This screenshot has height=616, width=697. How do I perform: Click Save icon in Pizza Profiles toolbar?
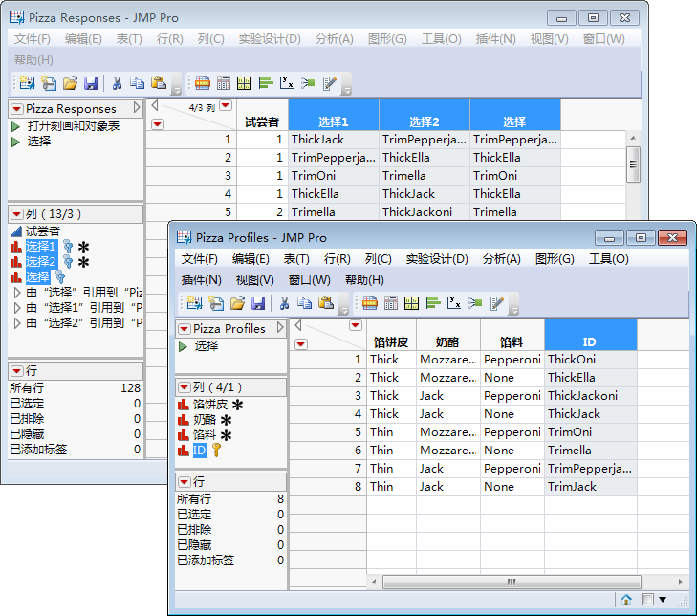(257, 303)
